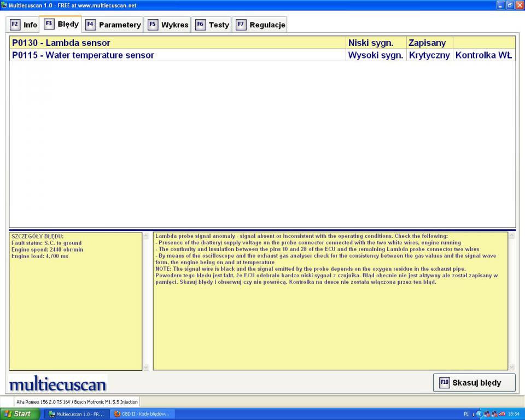
Task: Click the F7 key icon on Regulacje tab
Action: [241, 25]
